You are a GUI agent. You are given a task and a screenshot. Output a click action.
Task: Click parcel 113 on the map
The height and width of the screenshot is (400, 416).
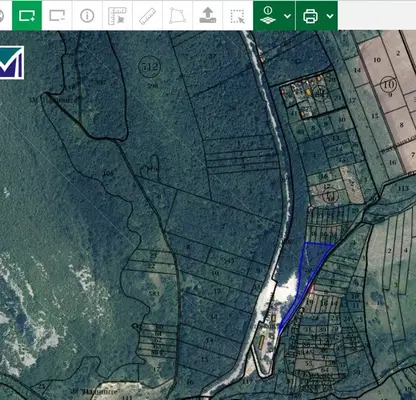403,188
